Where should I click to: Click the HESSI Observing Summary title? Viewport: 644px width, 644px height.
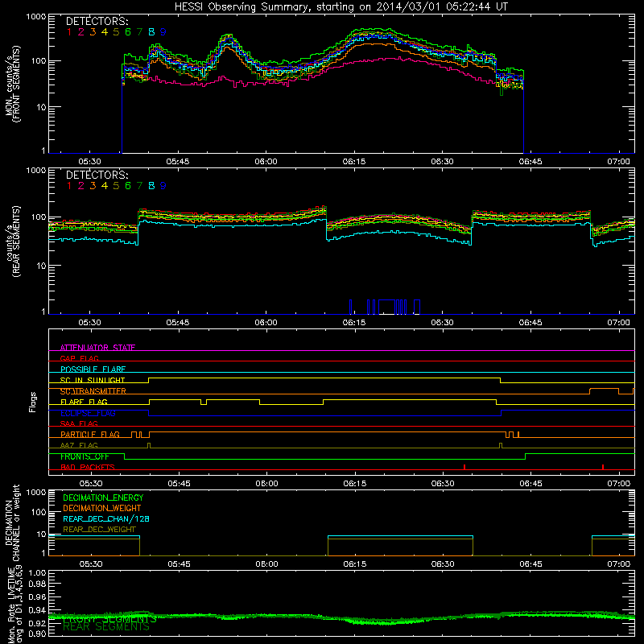tap(341, 6)
